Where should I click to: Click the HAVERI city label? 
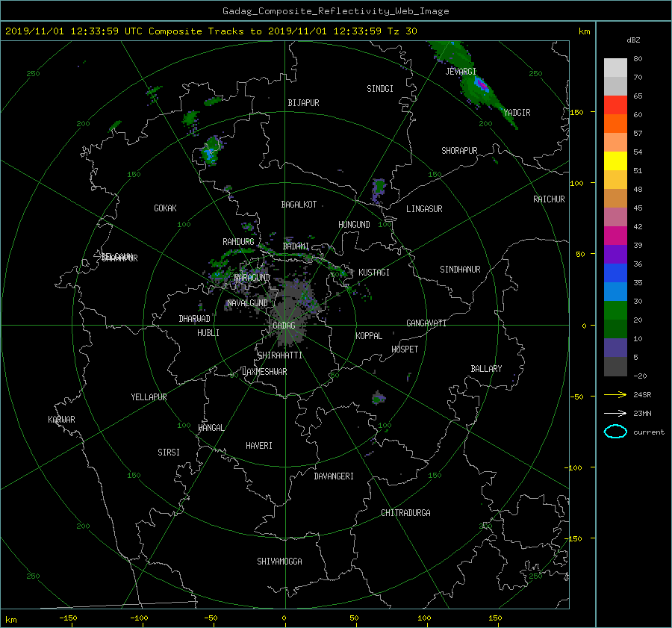tap(259, 446)
